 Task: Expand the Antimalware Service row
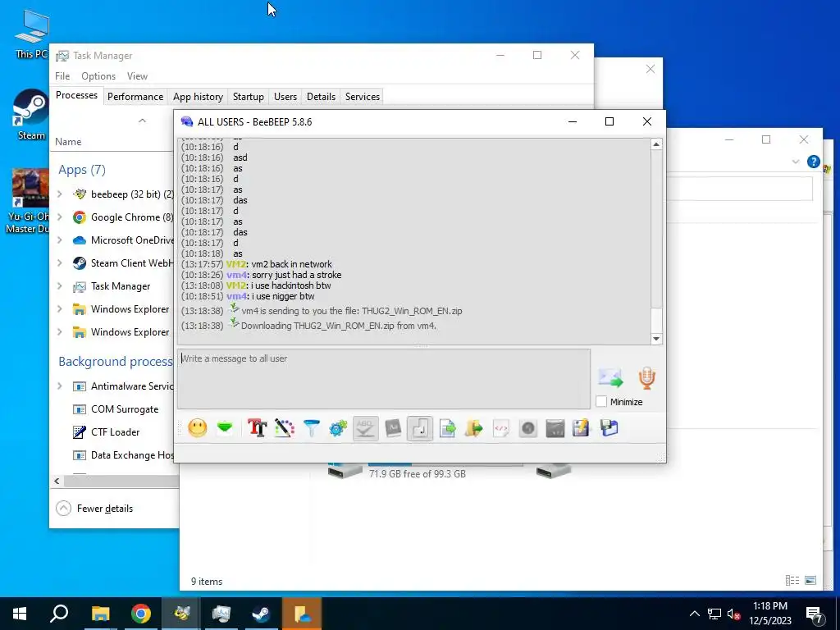[x=59, y=386]
